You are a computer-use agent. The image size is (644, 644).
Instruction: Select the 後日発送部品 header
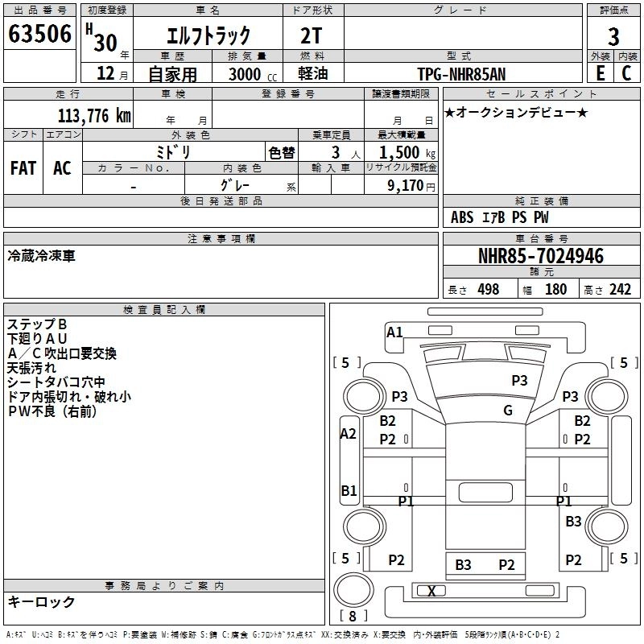coord(221,200)
